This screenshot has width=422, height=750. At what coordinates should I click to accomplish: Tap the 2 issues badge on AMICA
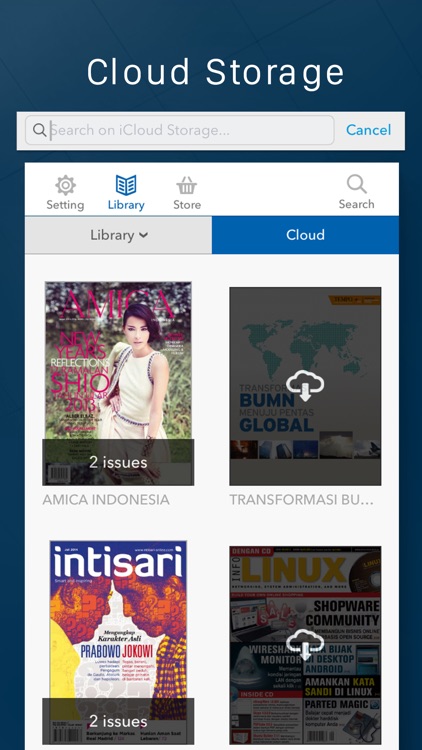(118, 462)
